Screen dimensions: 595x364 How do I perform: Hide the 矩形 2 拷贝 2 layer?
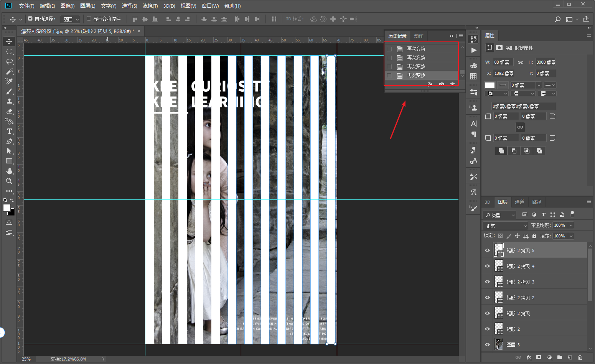[x=487, y=297]
